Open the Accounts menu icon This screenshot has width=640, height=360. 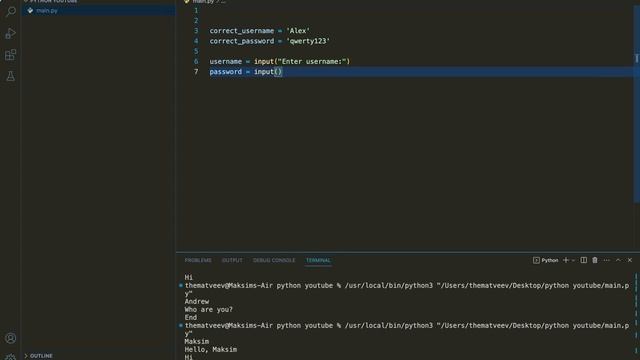pyautogui.click(x=11, y=338)
